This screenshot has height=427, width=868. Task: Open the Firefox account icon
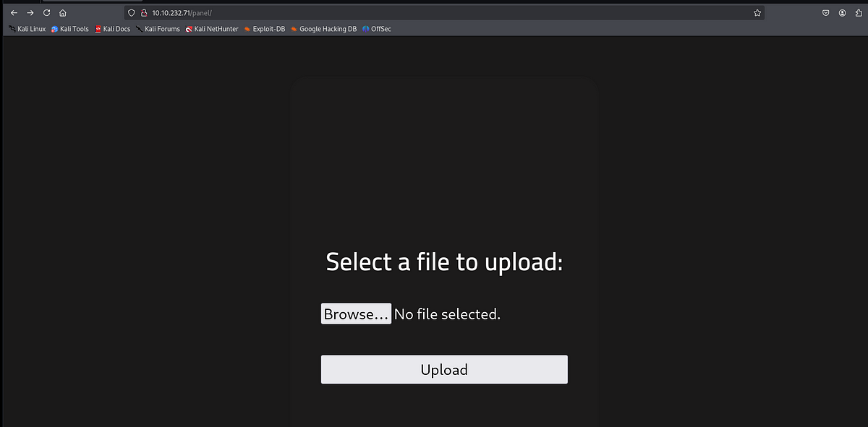843,13
